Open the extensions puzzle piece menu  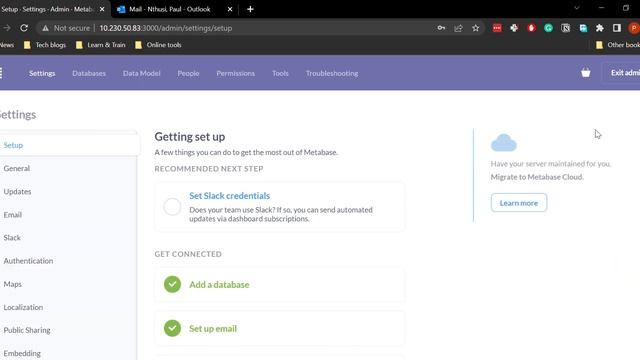coord(600,28)
